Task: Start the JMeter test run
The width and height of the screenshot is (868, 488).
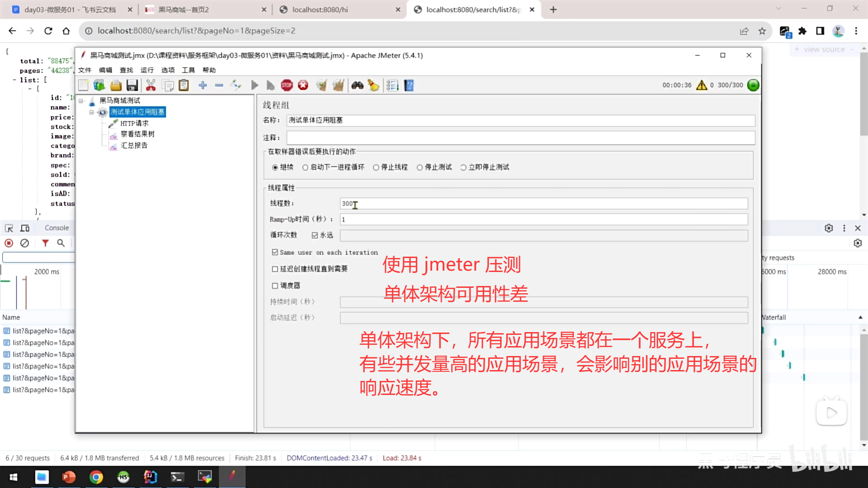Action: (x=254, y=85)
